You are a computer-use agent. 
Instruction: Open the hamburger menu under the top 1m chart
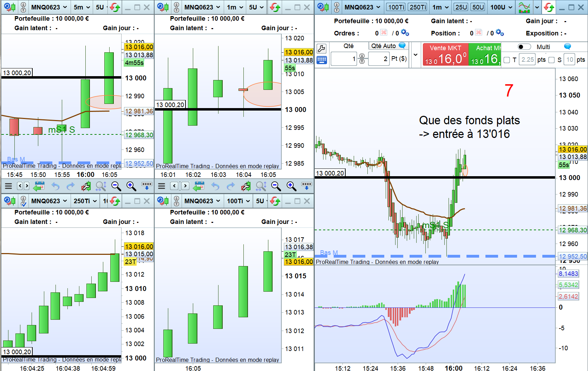point(162,186)
